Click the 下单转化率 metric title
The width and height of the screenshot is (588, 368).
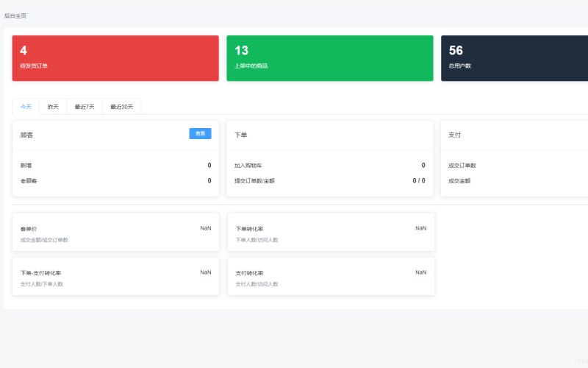click(x=249, y=229)
